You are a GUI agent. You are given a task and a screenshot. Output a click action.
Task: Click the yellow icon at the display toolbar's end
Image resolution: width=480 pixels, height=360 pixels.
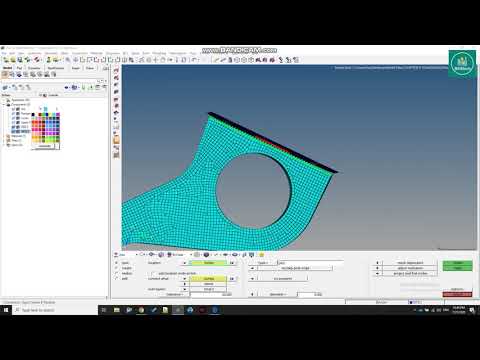262,255
